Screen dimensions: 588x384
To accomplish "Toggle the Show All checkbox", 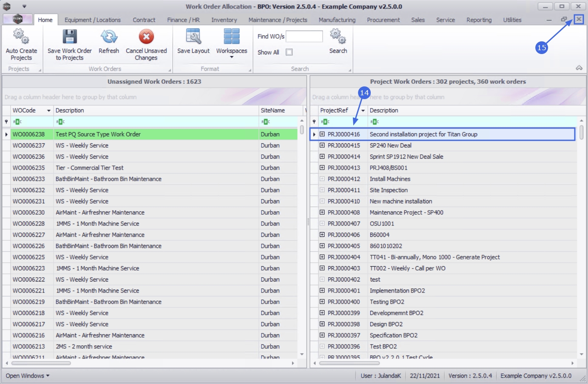I will point(289,52).
